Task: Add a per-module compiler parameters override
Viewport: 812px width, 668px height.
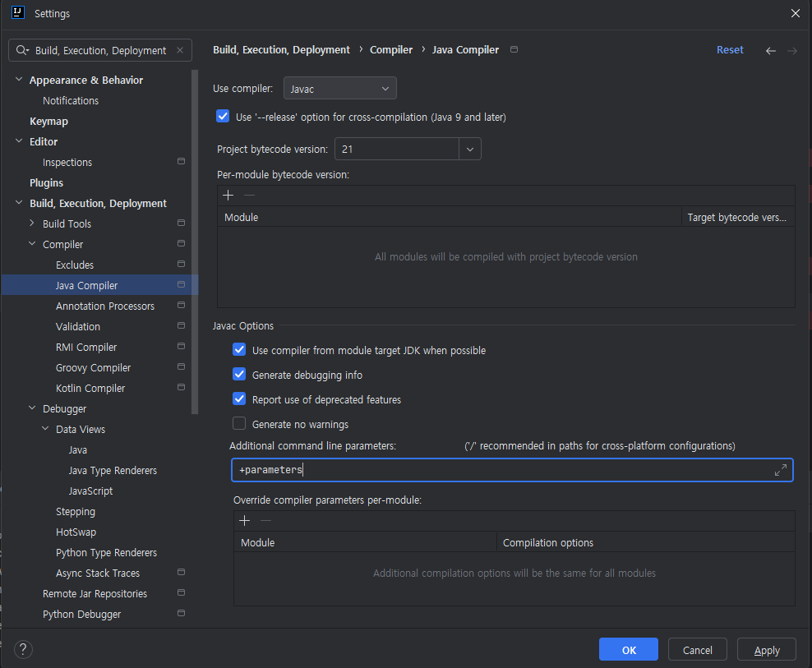Action: click(x=244, y=521)
